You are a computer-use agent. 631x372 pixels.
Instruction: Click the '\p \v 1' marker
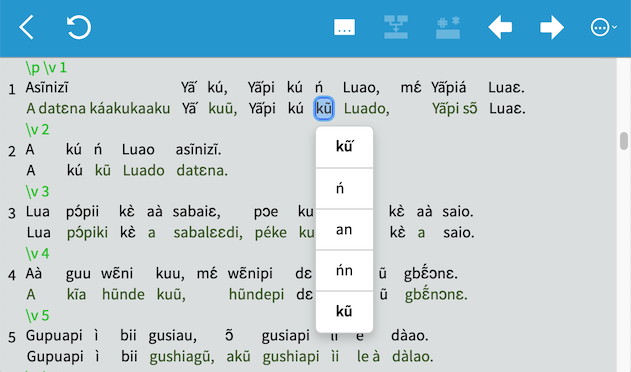46,68
